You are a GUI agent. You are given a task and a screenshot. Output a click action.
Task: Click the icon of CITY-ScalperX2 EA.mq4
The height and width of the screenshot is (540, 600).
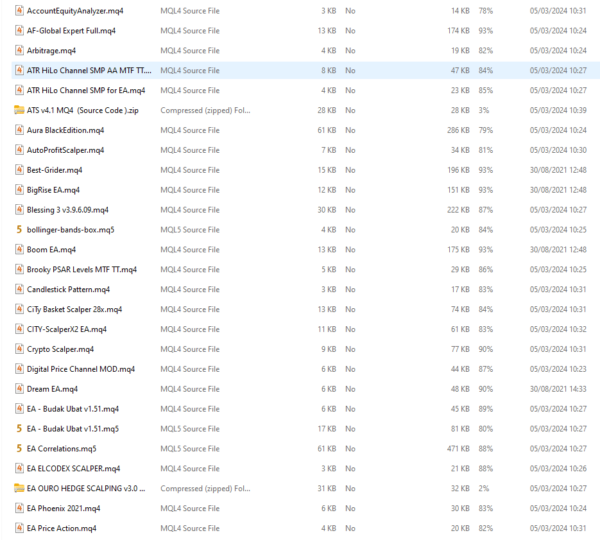pyautogui.click(x=19, y=329)
